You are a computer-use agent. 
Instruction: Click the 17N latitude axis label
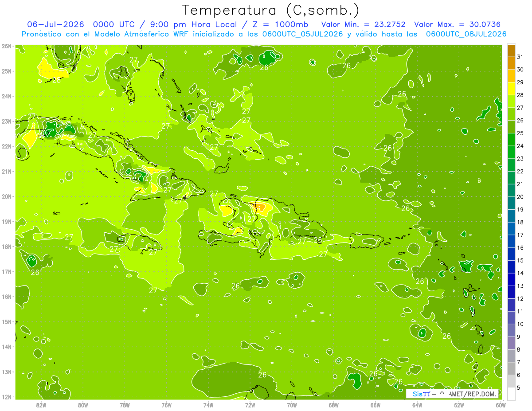(7, 271)
